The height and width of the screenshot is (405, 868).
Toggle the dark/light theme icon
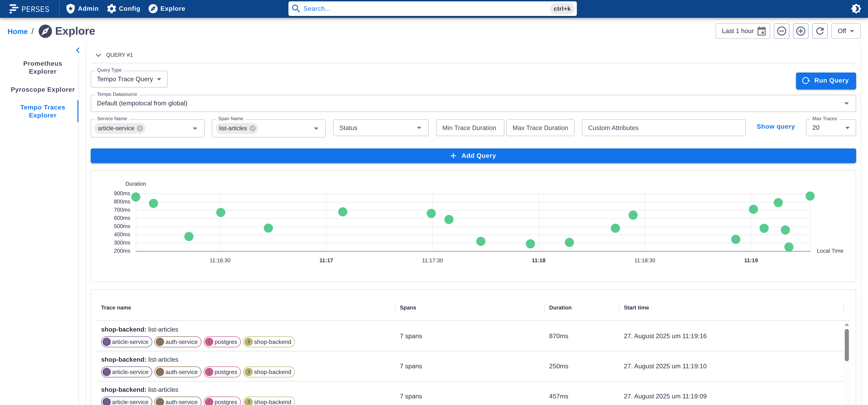pos(856,9)
